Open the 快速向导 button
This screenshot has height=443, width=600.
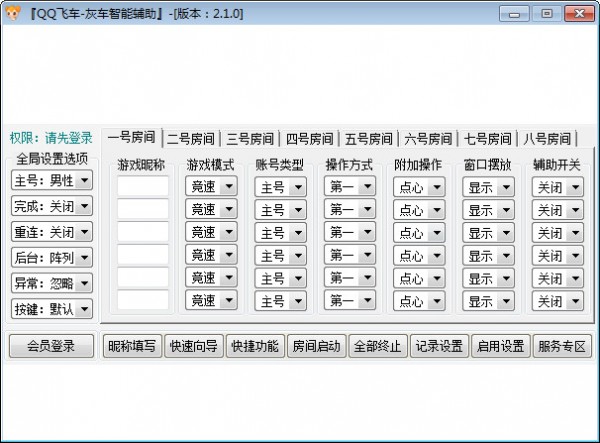pos(194,346)
